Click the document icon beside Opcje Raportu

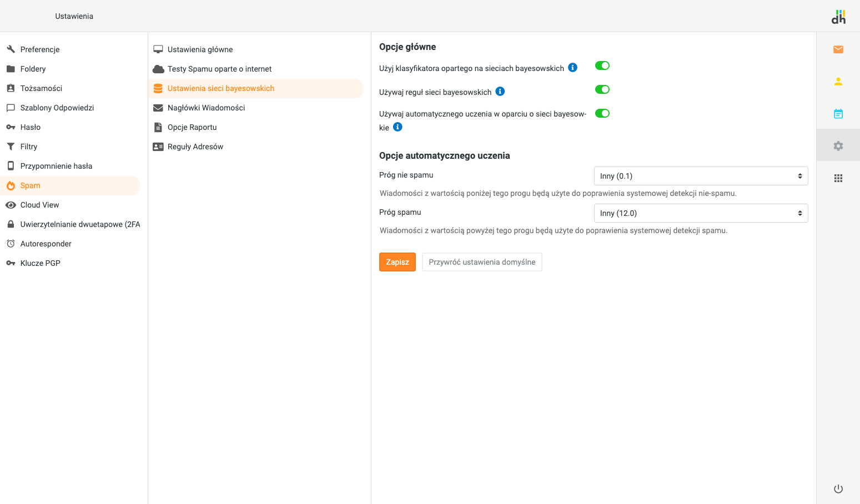(x=158, y=127)
